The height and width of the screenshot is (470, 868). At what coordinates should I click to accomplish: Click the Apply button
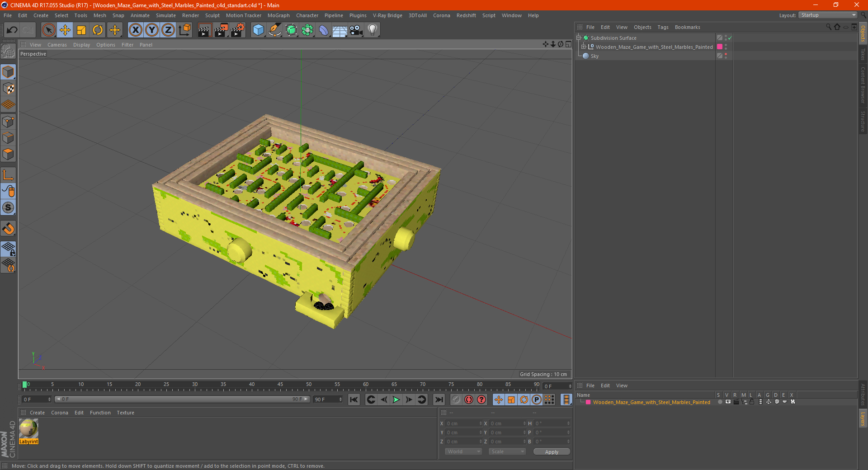pos(552,451)
